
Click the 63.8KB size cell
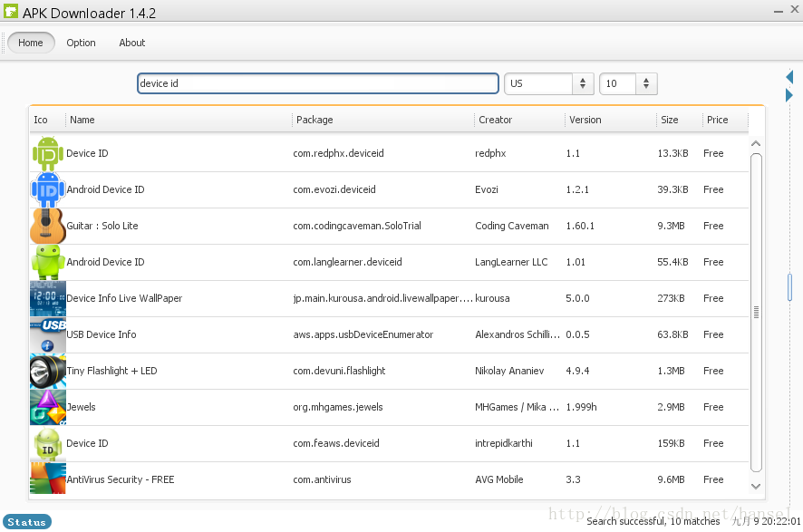coord(672,334)
